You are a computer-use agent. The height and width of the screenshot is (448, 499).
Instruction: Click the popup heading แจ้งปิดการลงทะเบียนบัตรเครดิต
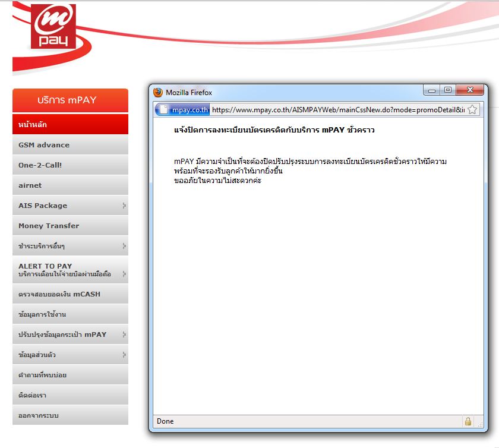coord(274,130)
